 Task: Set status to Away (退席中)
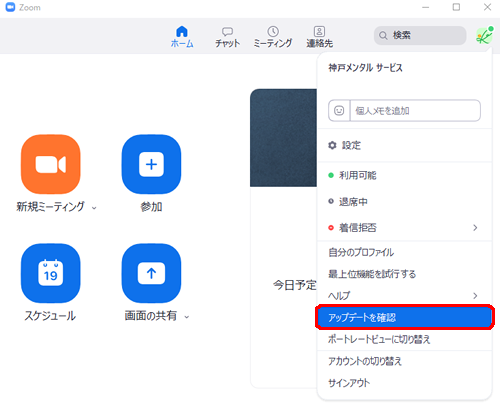click(x=404, y=202)
